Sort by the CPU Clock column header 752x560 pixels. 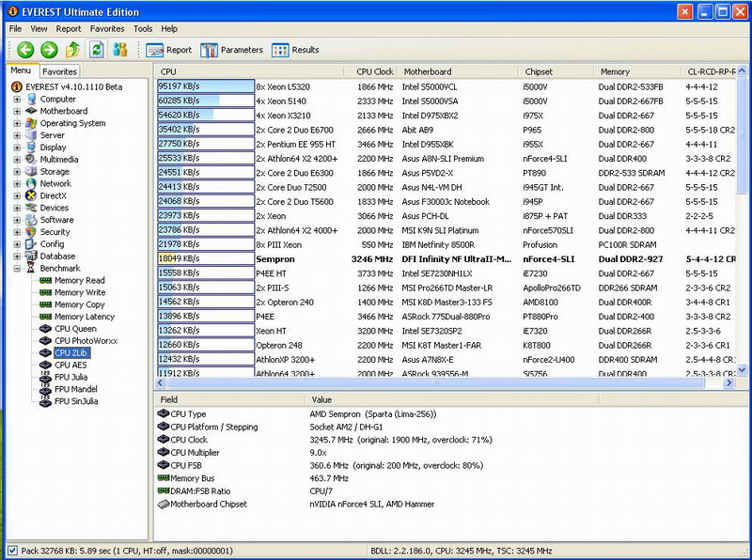point(371,71)
